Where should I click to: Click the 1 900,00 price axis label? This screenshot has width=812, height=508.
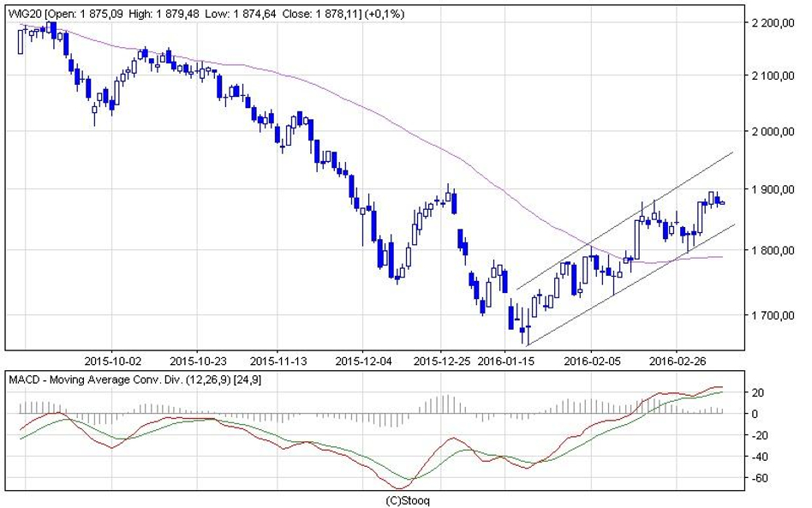tap(774, 189)
